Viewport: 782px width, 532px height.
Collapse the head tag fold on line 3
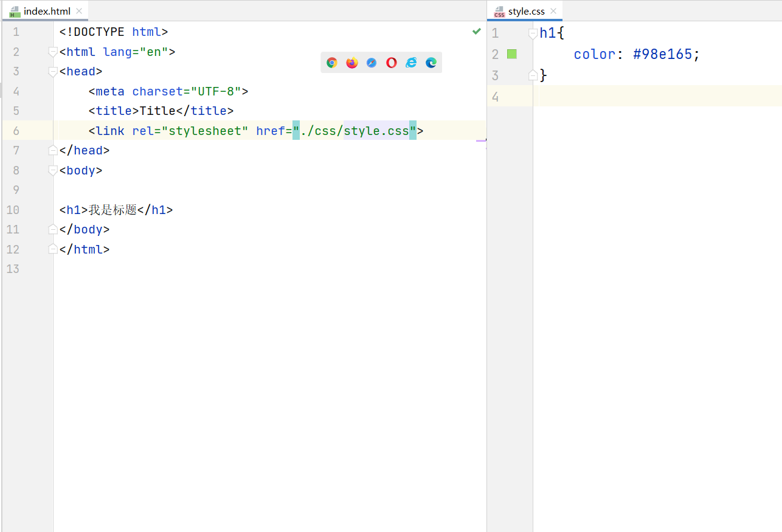pyautogui.click(x=53, y=72)
